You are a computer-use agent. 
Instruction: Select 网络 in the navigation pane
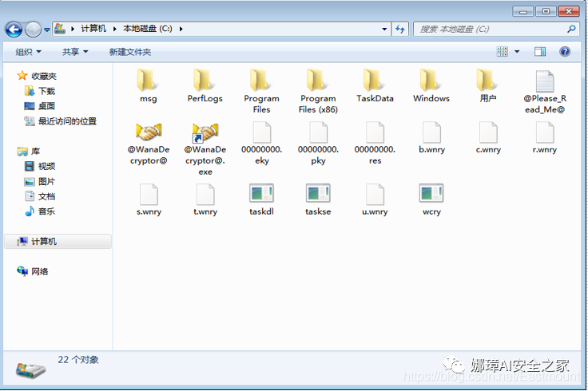point(33,271)
